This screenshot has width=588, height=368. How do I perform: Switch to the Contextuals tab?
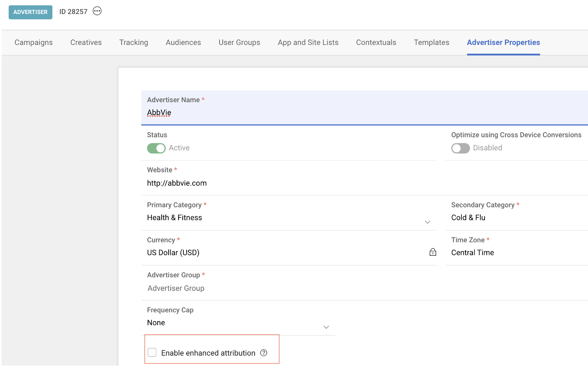(376, 42)
